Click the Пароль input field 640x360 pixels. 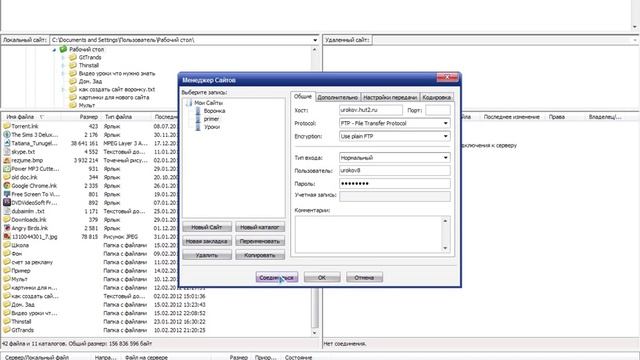point(395,184)
